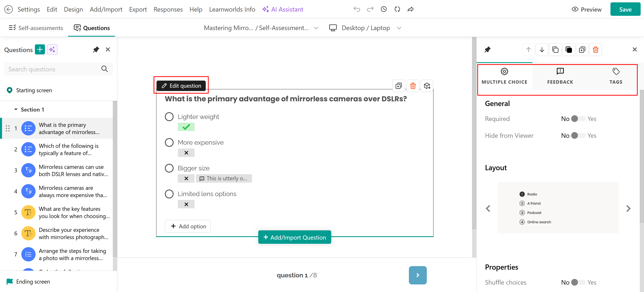The width and height of the screenshot is (644, 292).
Task: Move question down with arrow icon
Action: 542,50
